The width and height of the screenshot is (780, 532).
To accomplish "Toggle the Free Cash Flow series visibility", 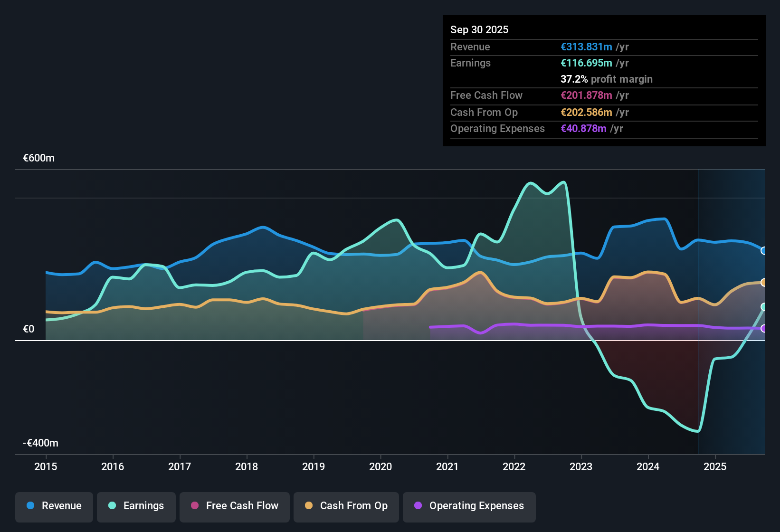I will tap(234, 506).
